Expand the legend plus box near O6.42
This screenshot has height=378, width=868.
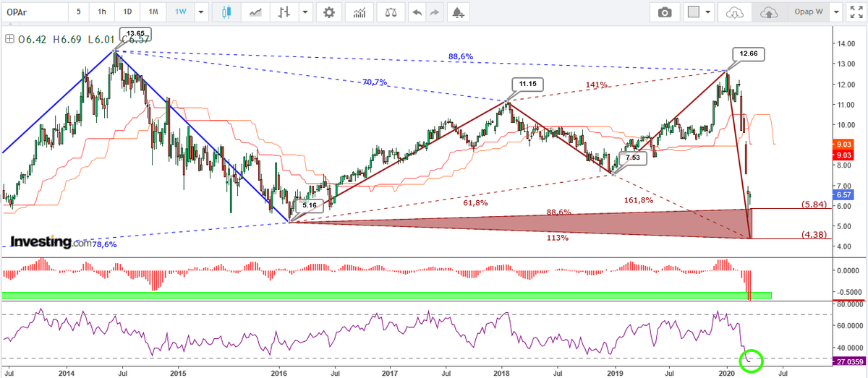8,39
